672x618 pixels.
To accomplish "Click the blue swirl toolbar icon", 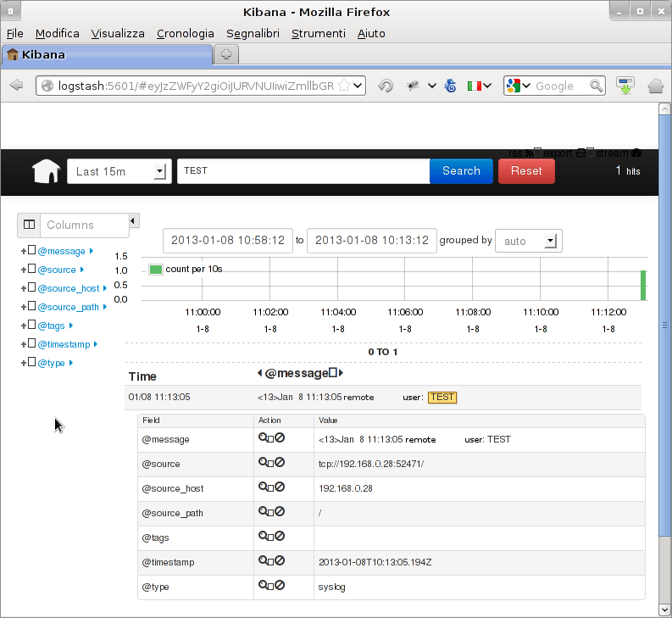I will coord(451,86).
